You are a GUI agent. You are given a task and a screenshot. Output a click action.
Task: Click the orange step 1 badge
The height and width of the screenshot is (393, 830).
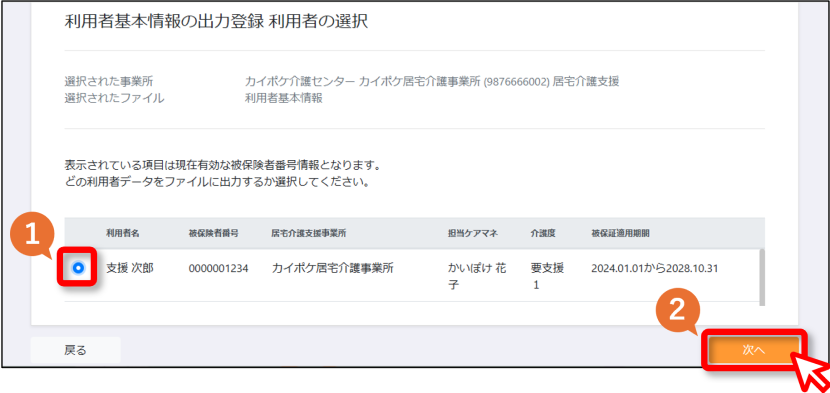(x=33, y=235)
